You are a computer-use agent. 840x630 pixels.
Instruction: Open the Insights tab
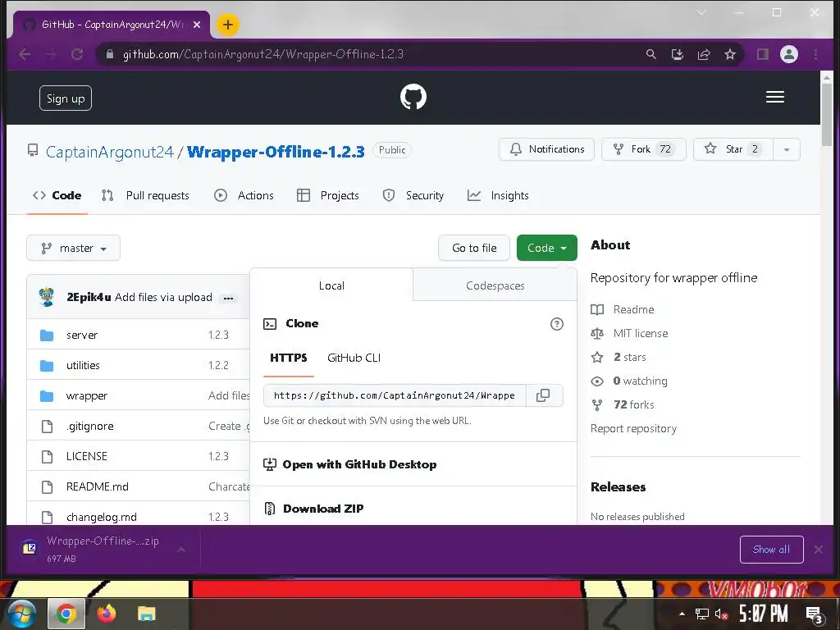[498, 195]
